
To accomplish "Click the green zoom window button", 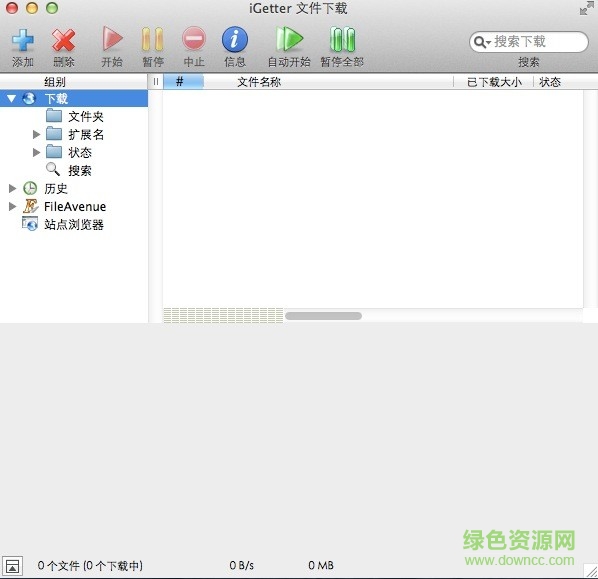I will pos(52,8).
